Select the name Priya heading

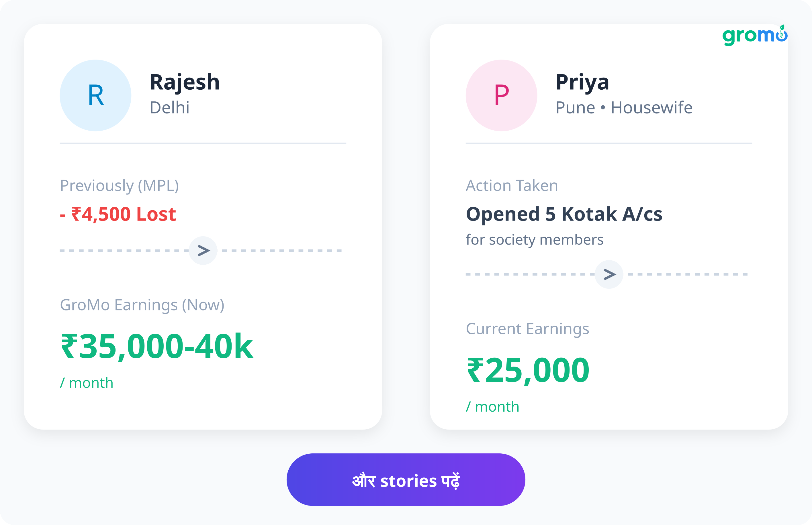582,82
